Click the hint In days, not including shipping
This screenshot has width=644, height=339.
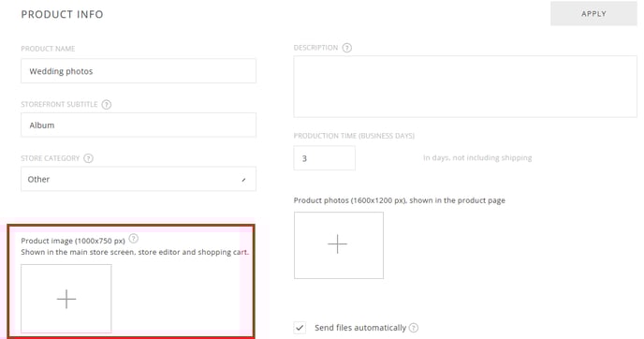click(x=477, y=157)
